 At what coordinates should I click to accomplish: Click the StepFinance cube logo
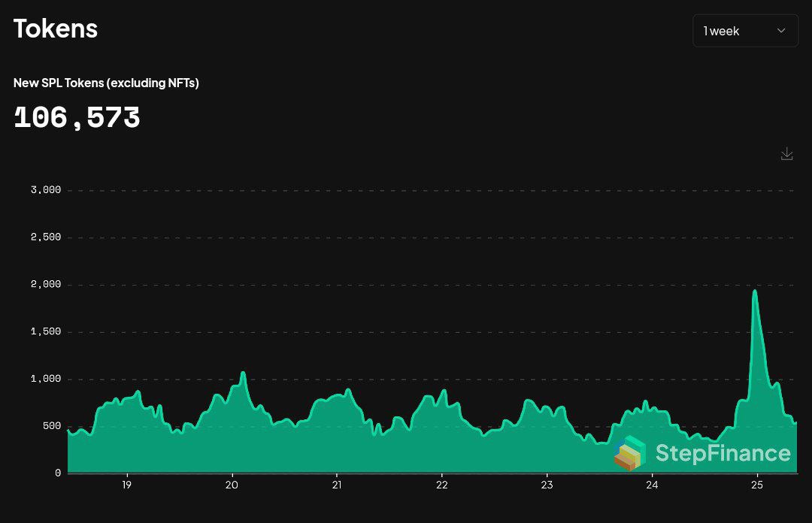click(630, 453)
